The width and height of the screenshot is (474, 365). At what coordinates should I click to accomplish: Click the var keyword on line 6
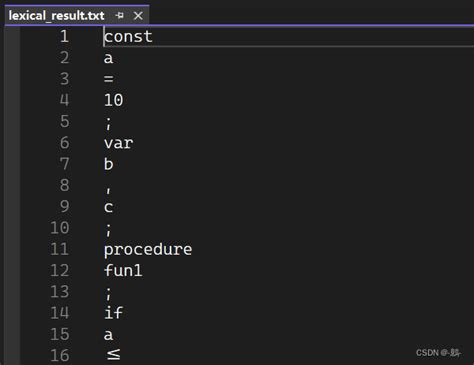pyautogui.click(x=119, y=143)
